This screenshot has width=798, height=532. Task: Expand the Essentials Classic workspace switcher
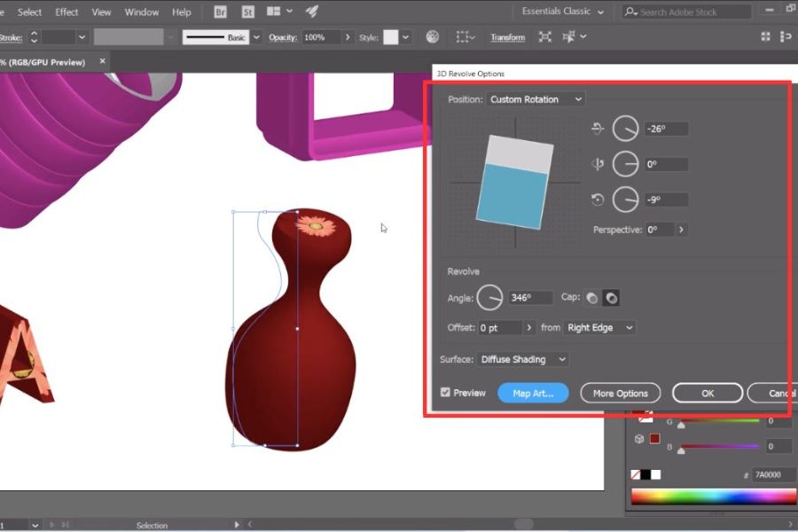point(562,12)
